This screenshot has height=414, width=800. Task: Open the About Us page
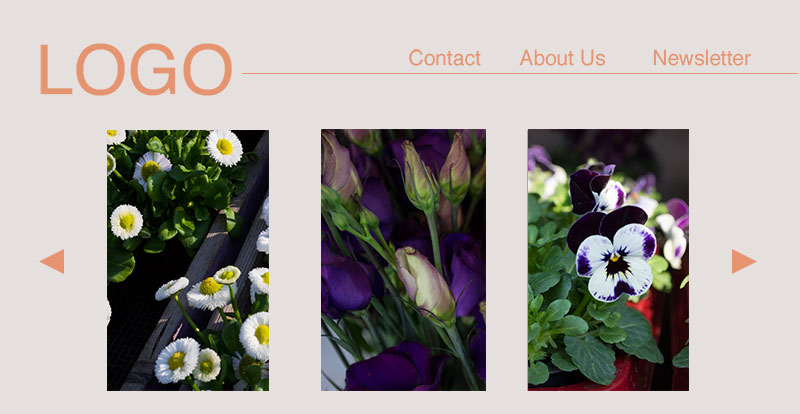click(562, 58)
